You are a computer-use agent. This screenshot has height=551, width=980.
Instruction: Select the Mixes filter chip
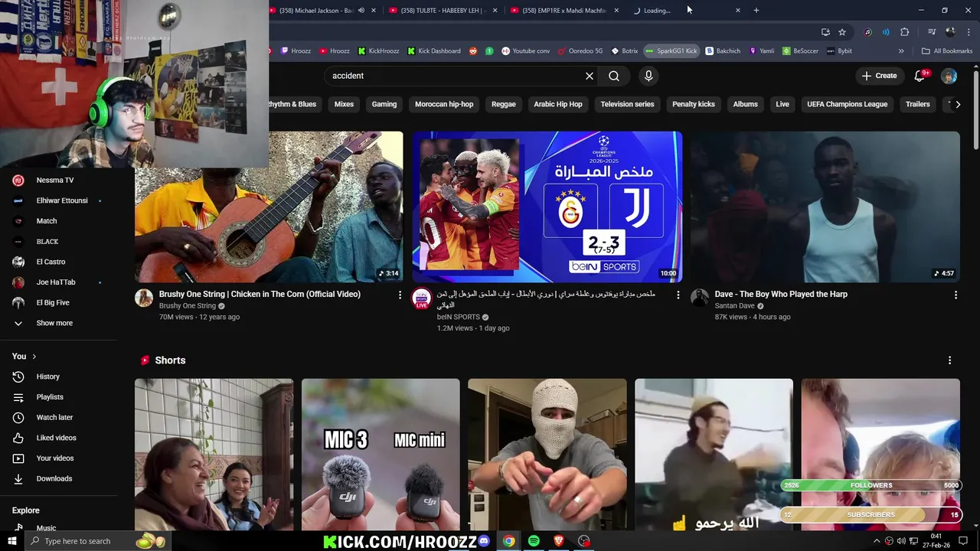(344, 104)
